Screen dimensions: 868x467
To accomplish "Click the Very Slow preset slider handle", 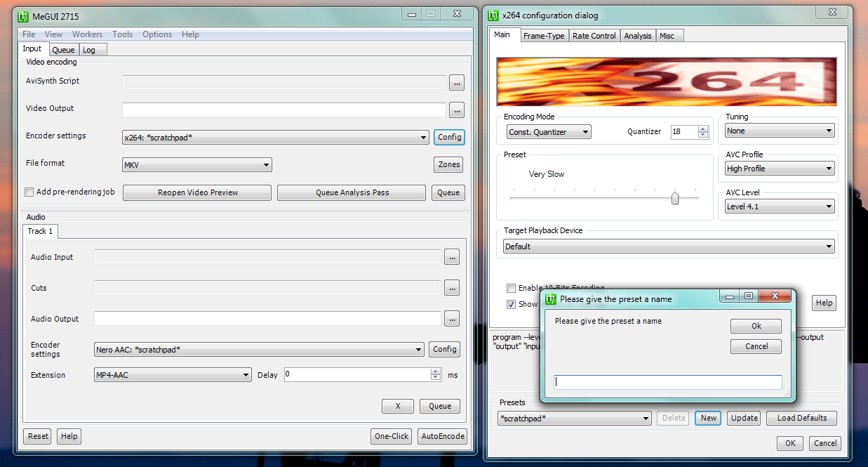I will [x=675, y=198].
